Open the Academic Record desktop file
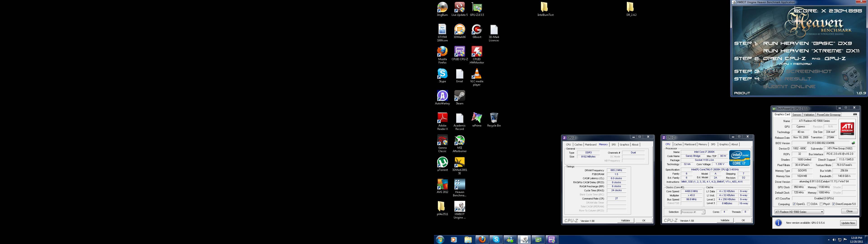The image size is (868, 244). [460, 121]
